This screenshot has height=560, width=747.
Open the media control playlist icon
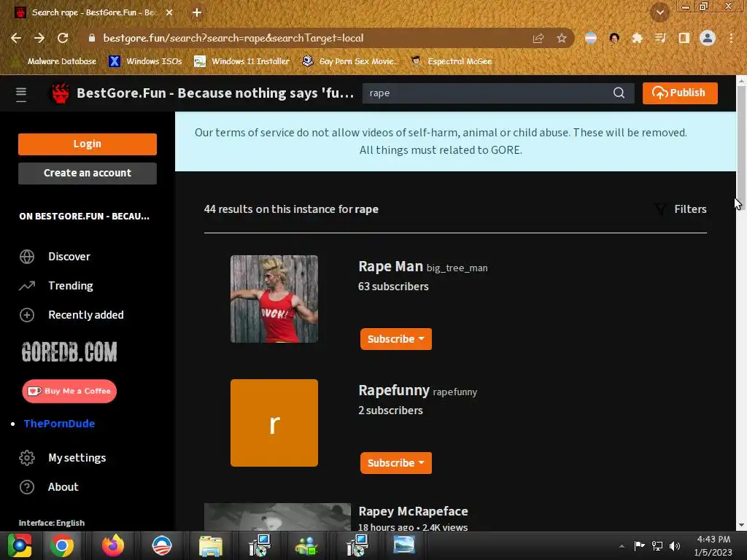click(x=660, y=38)
